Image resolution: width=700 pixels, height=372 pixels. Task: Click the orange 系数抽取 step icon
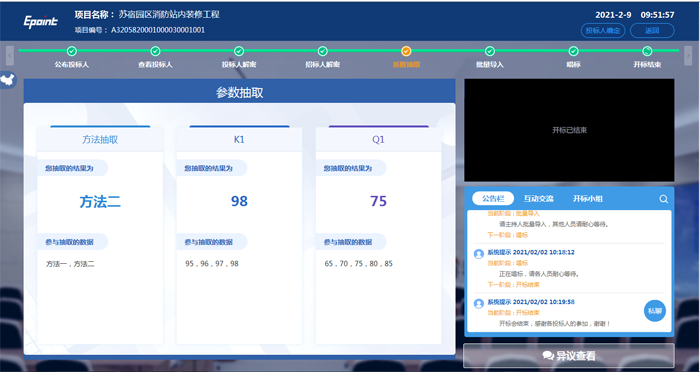click(x=406, y=51)
